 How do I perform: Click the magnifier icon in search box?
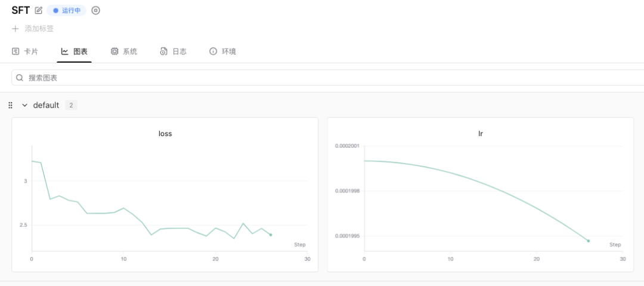(20, 78)
